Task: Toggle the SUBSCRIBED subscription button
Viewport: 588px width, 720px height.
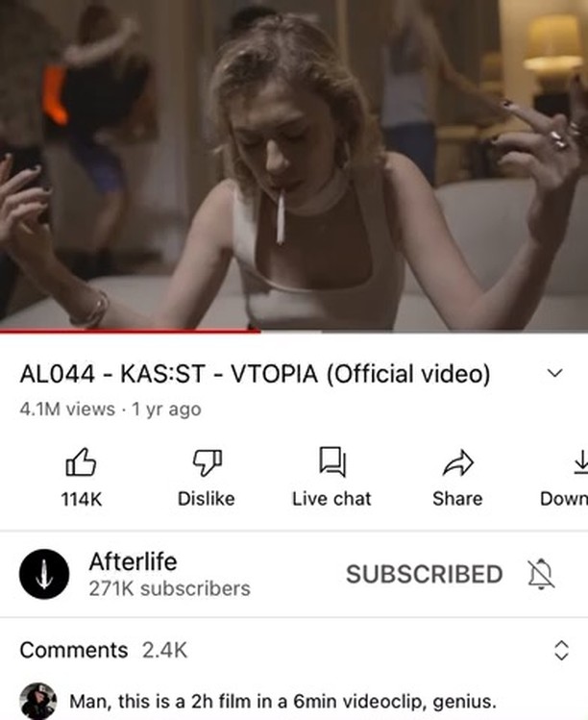Action: click(424, 575)
